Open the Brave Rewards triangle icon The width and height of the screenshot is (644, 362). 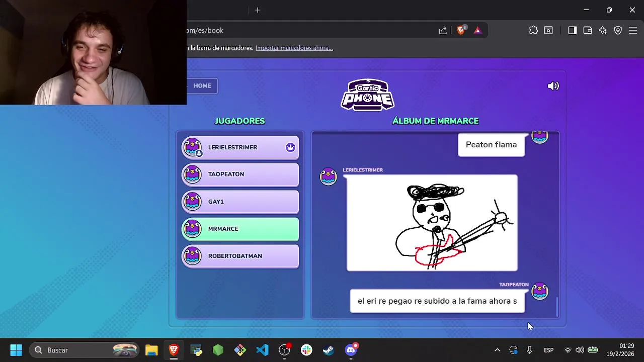pyautogui.click(x=477, y=30)
